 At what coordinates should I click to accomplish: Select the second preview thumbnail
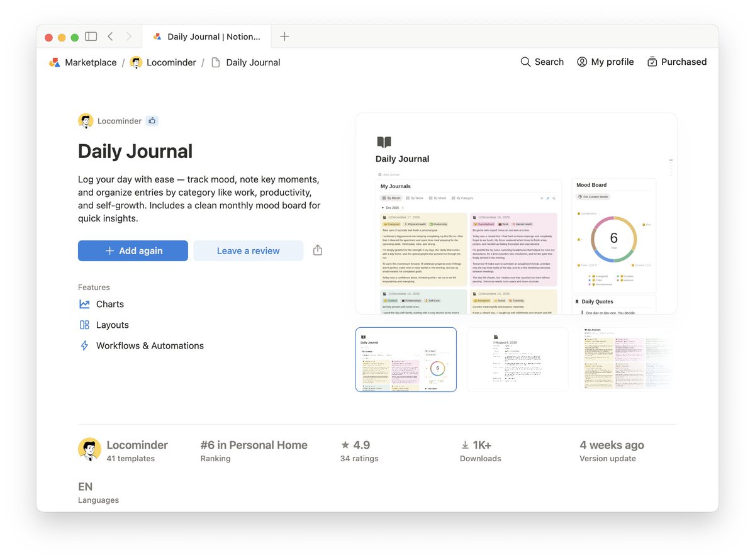click(x=517, y=359)
